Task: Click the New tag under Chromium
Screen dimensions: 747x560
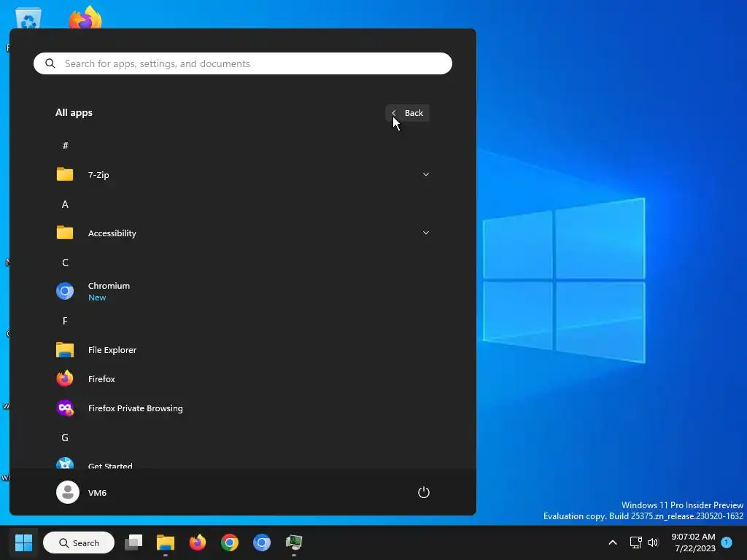Action: 97,297
